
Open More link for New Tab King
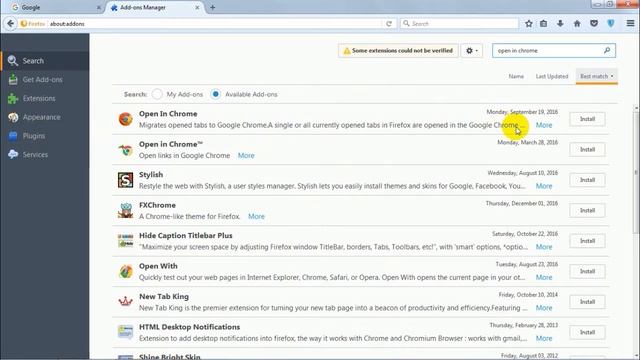544,308
